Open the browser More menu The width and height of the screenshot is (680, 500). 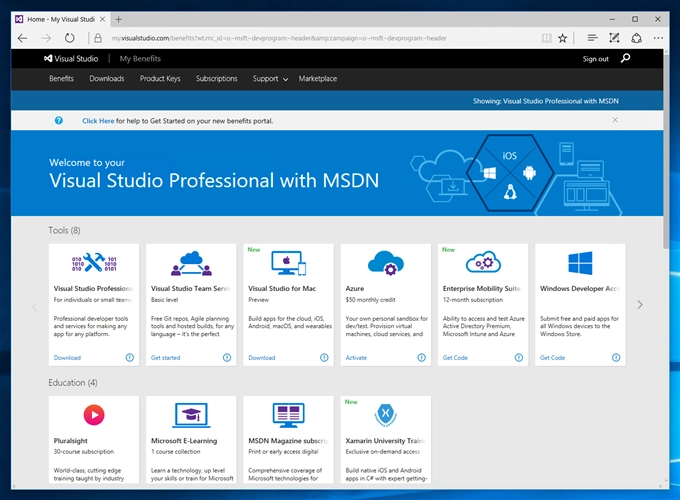click(658, 38)
